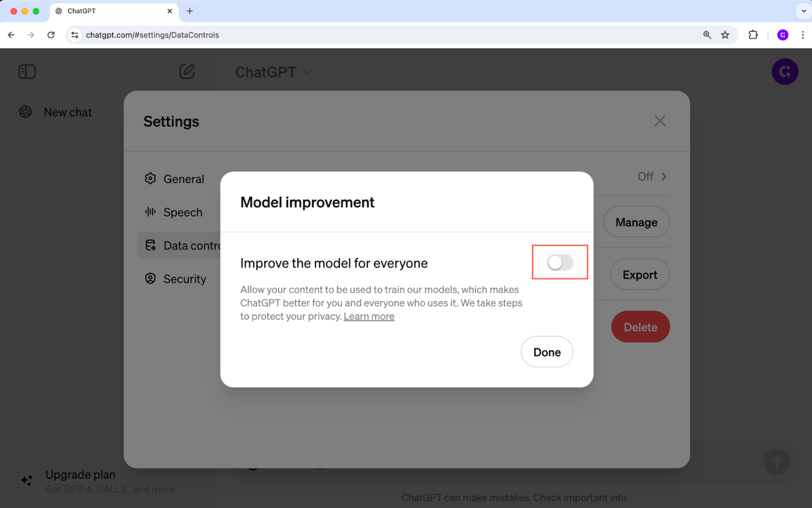Open the purple profile avatar menu
Viewport: 812px width, 508px height.
785,72
